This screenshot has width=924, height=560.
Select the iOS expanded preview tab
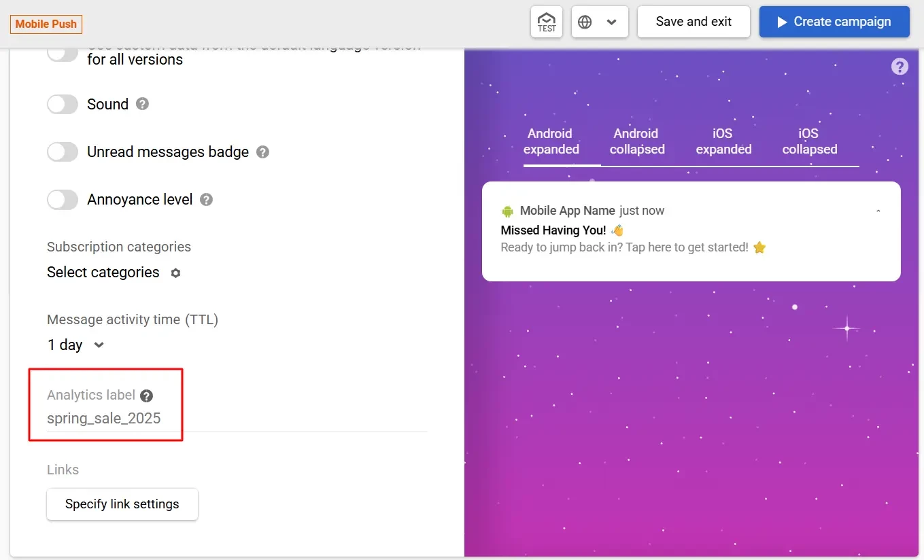(723, 141)
